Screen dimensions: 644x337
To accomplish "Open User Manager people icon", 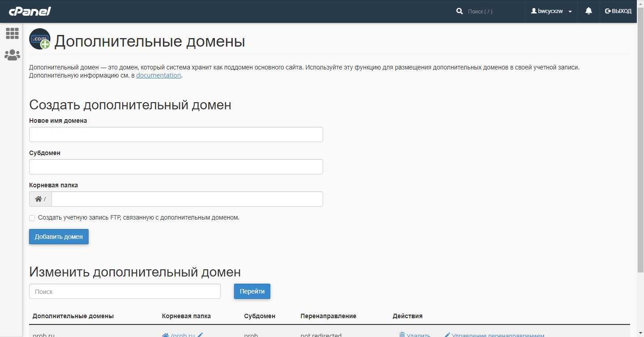I will [12, 55].
